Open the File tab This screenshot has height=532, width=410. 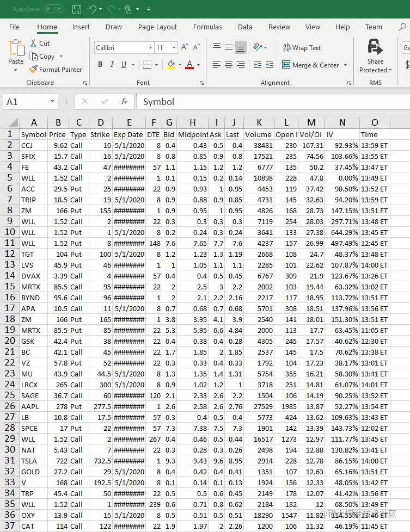(14, 27)
